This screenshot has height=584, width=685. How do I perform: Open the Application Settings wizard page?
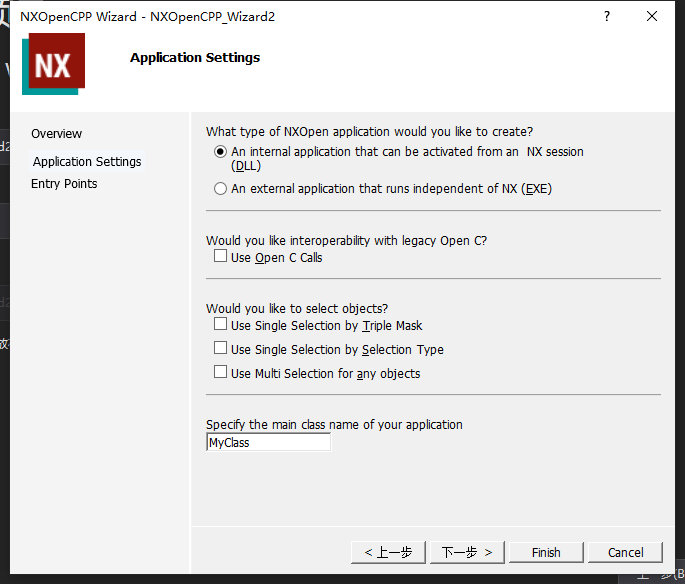tap(87, 162)
